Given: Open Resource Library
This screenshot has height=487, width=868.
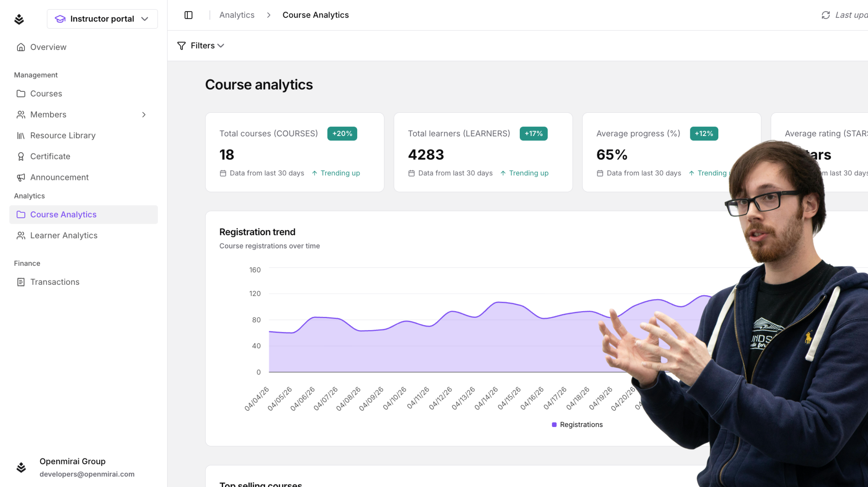Looking at the screenshot, I should coord(83,135).
